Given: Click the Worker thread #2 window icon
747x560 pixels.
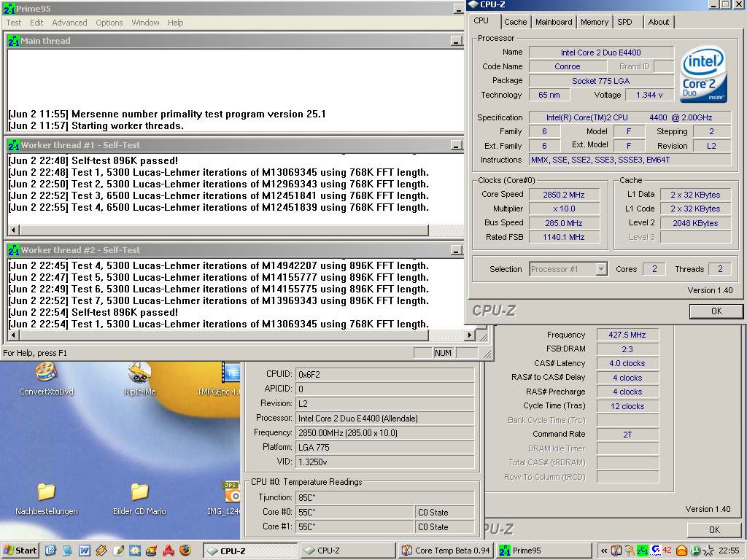Looking at the screenshot, I should click(x=13, y=250).
